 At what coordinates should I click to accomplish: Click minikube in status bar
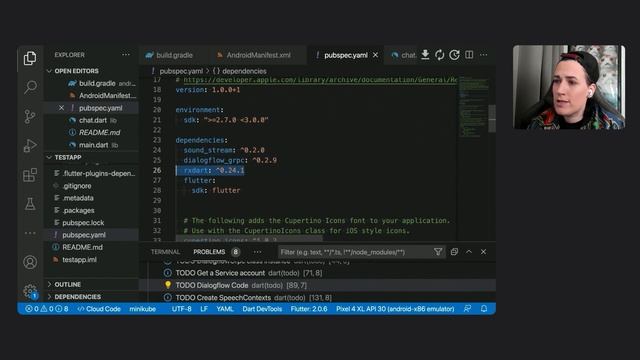pos(142,309)
